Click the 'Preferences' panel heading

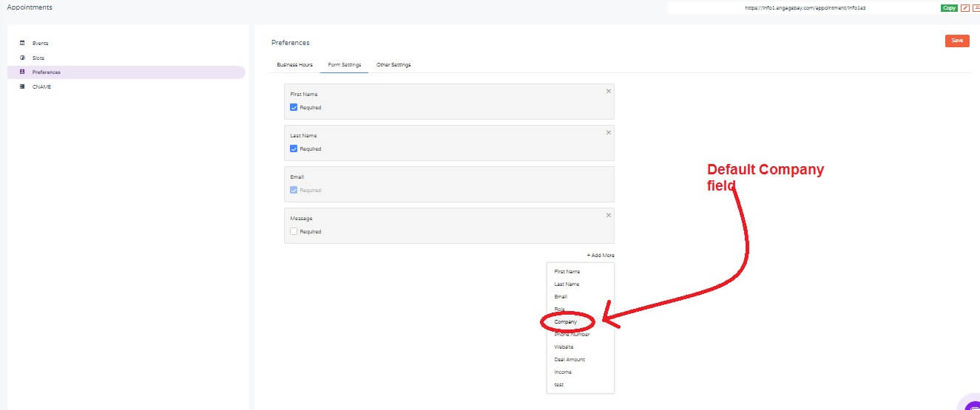[x=291, y=43]
